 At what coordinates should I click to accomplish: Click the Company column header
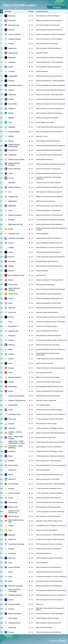coord(8,11)
